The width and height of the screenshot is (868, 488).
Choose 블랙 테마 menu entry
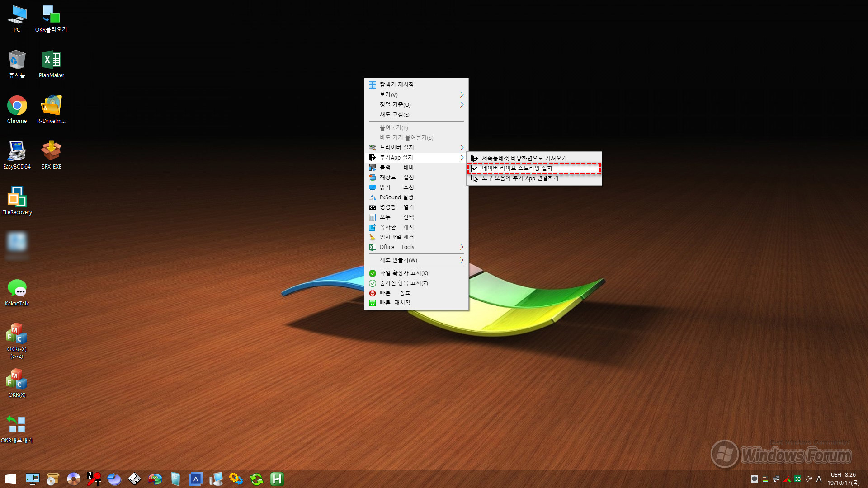pyautogui.click(x=416, y=167)
